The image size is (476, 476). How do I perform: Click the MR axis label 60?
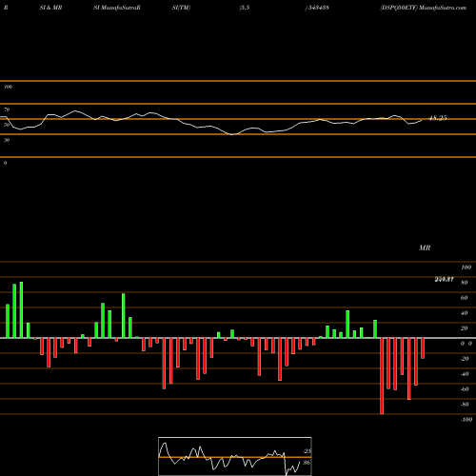pyautogui.click(x=465, y=298)
